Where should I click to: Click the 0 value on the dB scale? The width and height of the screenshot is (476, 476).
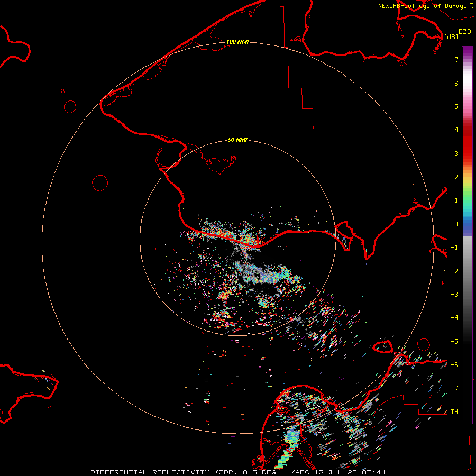coord(456,224)
